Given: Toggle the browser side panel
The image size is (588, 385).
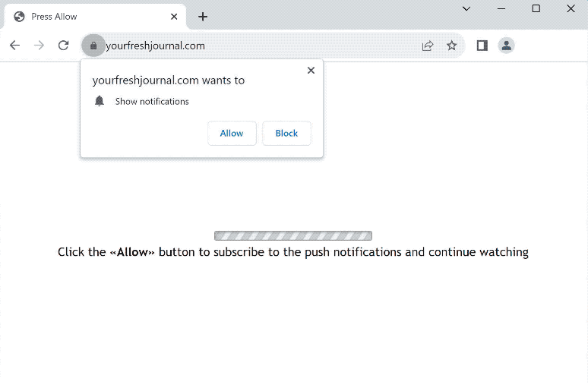Looking at the screenshot, I should pos(482,46).
